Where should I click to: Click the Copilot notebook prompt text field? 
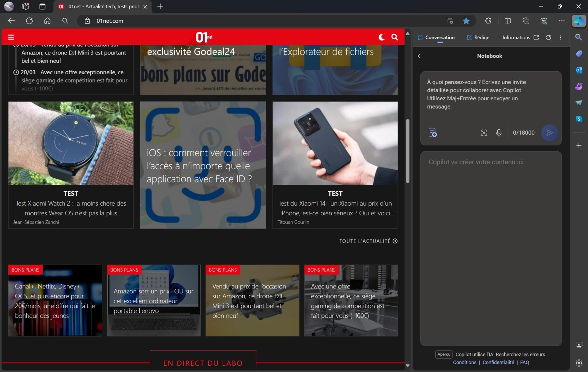click(x=490, y=95)
